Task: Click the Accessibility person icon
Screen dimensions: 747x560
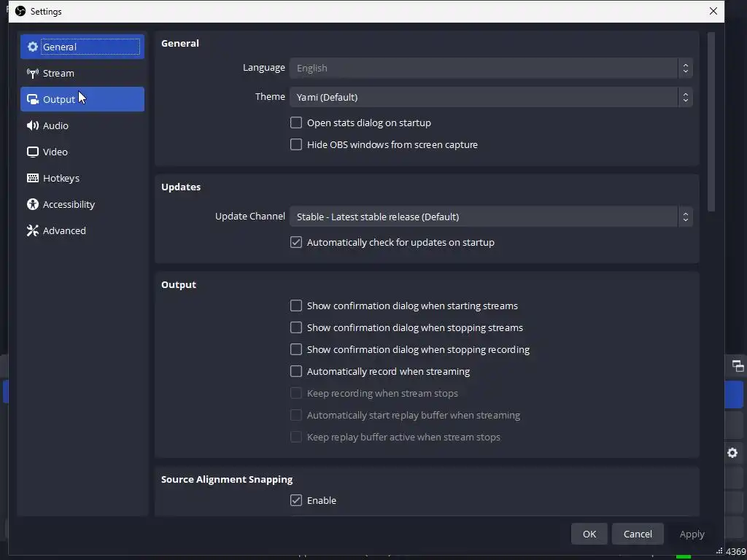Action: tap(33, 204)
